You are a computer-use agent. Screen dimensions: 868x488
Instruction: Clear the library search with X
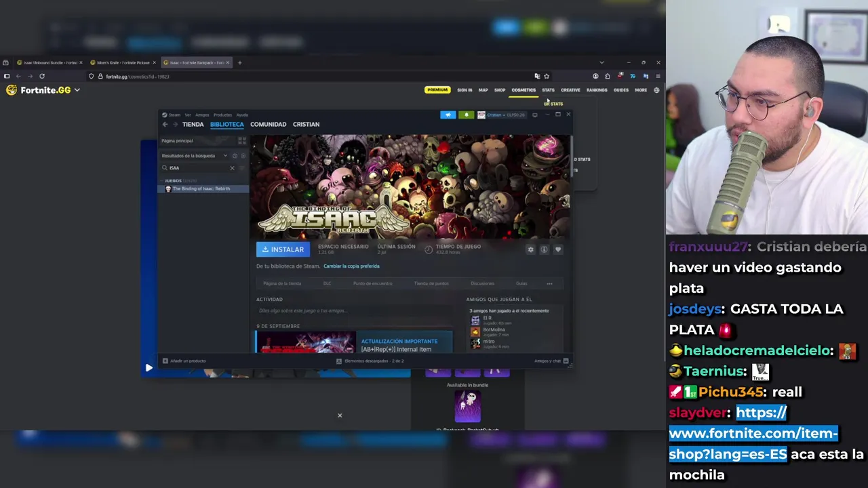[232, 168]
